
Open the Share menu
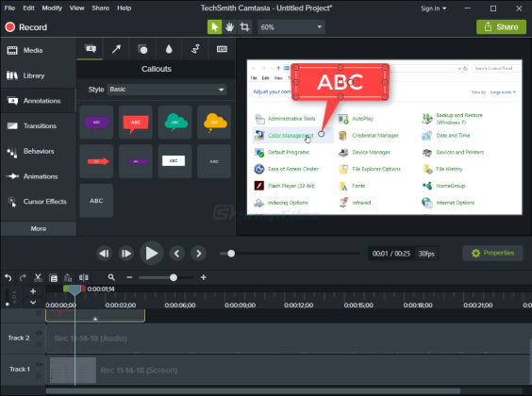click(x=100, y=8)
